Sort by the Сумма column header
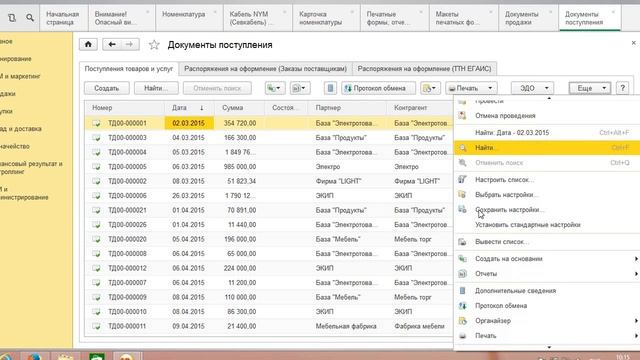 point(239,108)
